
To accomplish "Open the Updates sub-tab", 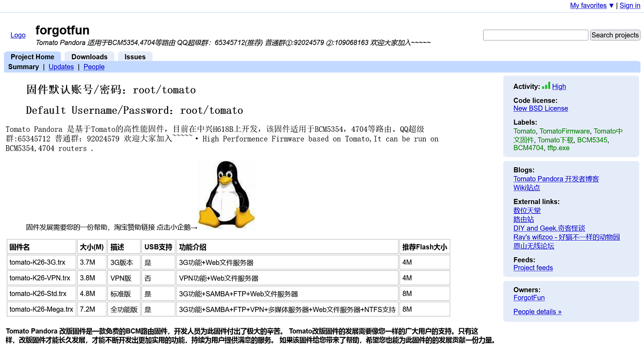I will [61, 67].
